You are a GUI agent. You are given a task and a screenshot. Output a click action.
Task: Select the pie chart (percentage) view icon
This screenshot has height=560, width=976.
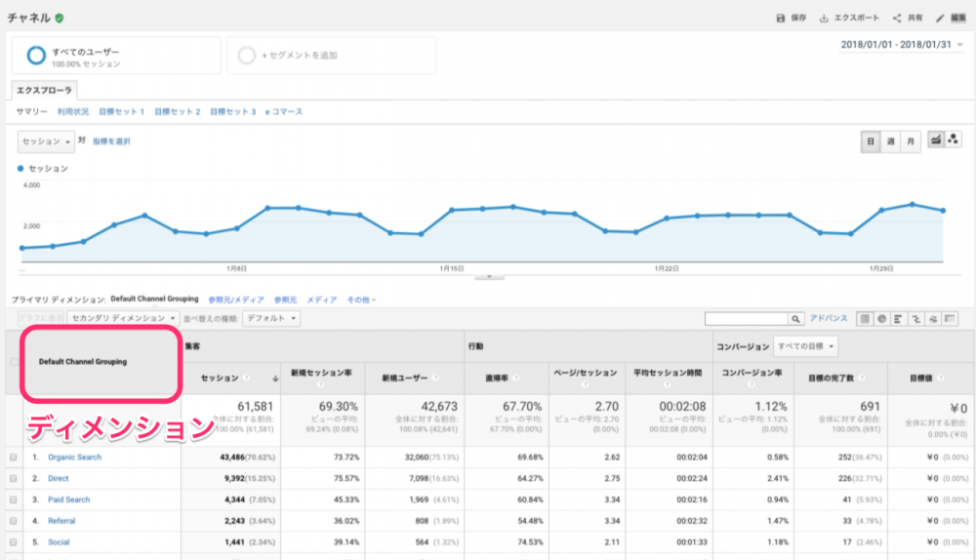(881, 319)
